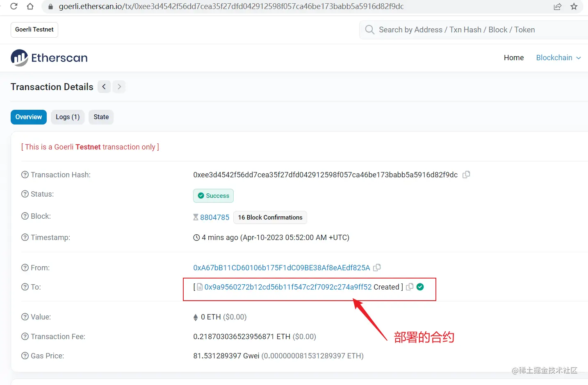
Task: Go to the browser home page icon
Action: [x=30, y=6]
